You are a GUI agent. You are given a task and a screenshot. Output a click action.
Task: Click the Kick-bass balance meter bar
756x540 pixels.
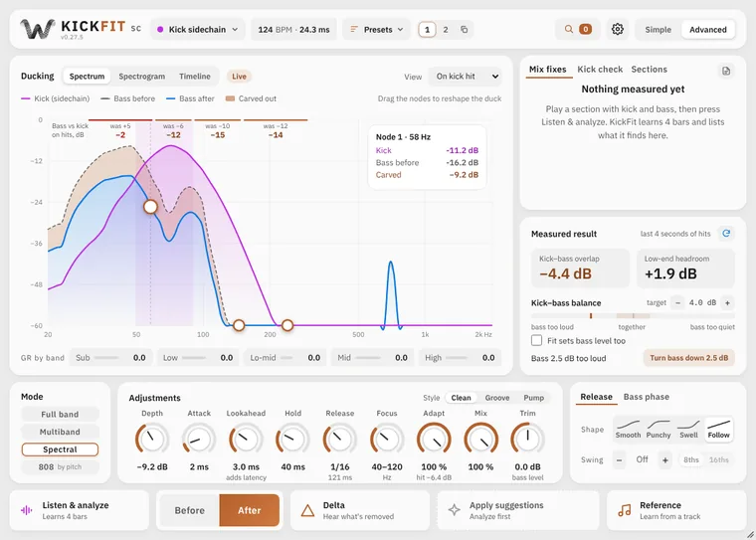(x=633, y=316)
